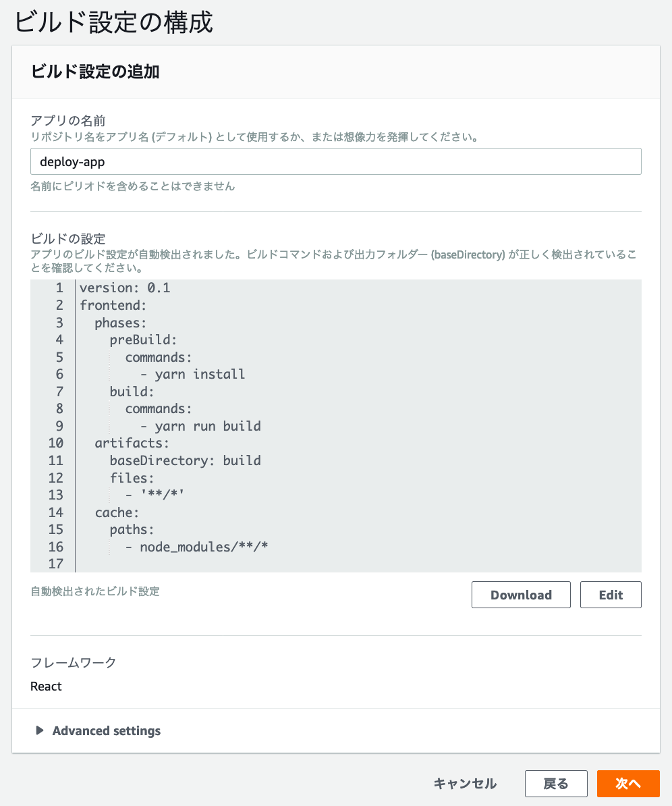Click the 'commands:' line on row 8
Screen dimensions: 672x806
(x=159, y=408)
